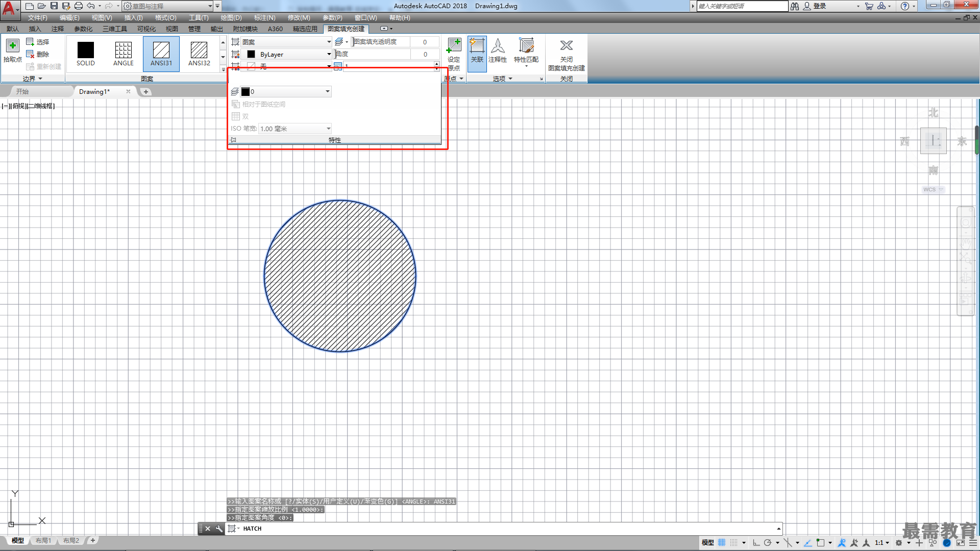Screen dimensions: 980x551
Task: Open the 文件(F) menu
Action: [38, 18]
